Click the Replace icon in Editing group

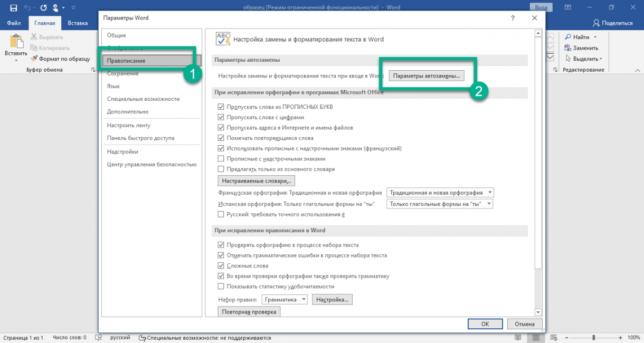[568, 48]
